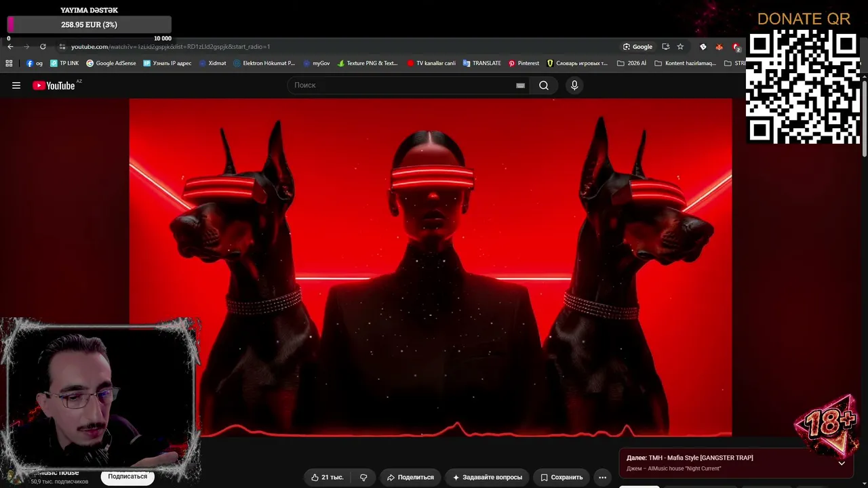The width and height of the screenshot is (868, 488).
Task: Click the donation goal progress bar
Action: (90, 25)
